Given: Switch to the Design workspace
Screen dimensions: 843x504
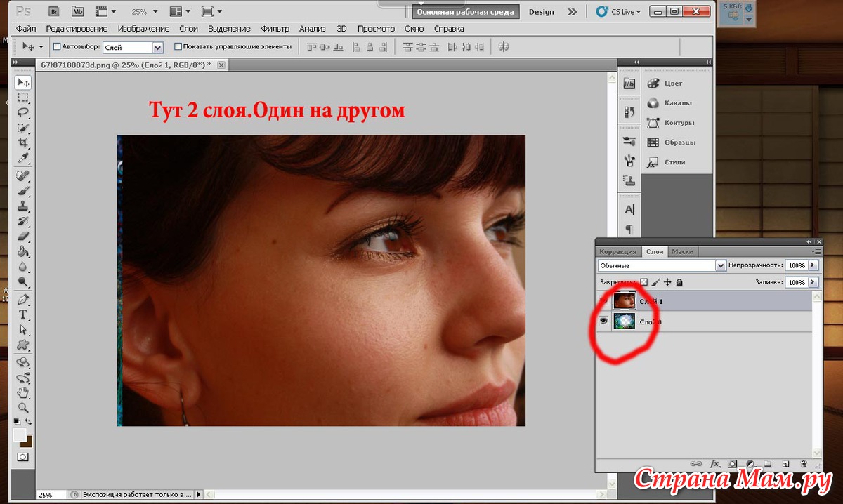Looking at the screenshot, I should point(541,12).
